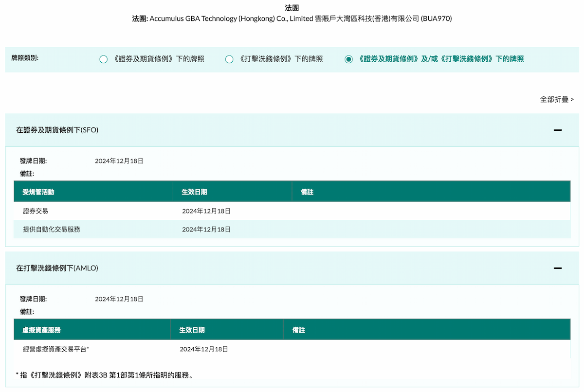This screenshot has height=392, width=584.
Task: Click the 證券交易 table cell
Action: pos(93,211)
